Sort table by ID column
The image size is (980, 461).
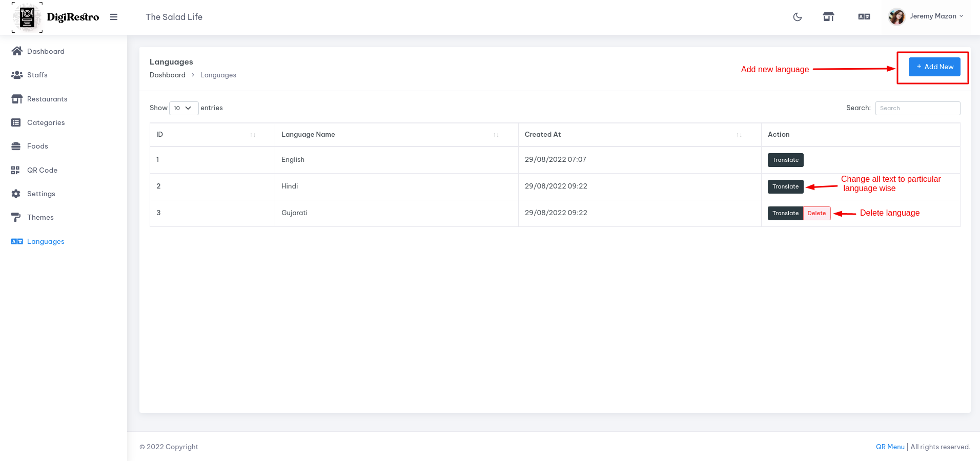pyautogui.click(x=212, y=135)
